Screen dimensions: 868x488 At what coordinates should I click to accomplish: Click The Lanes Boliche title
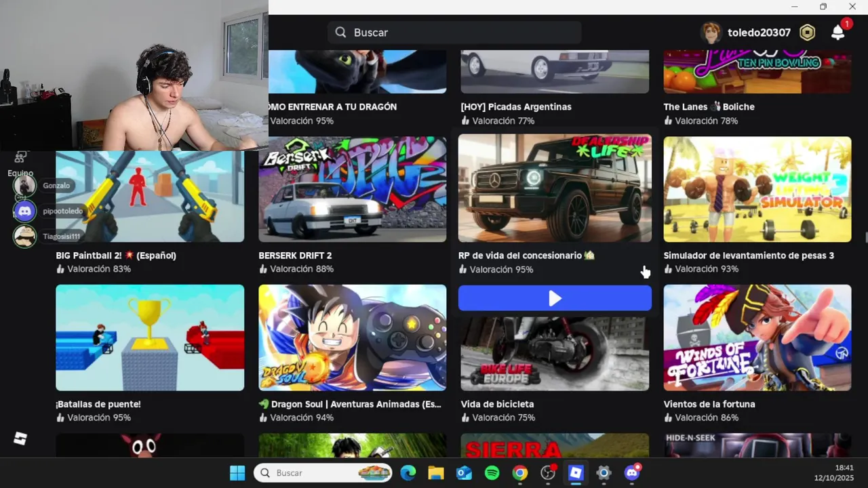[x=709, y=107]
